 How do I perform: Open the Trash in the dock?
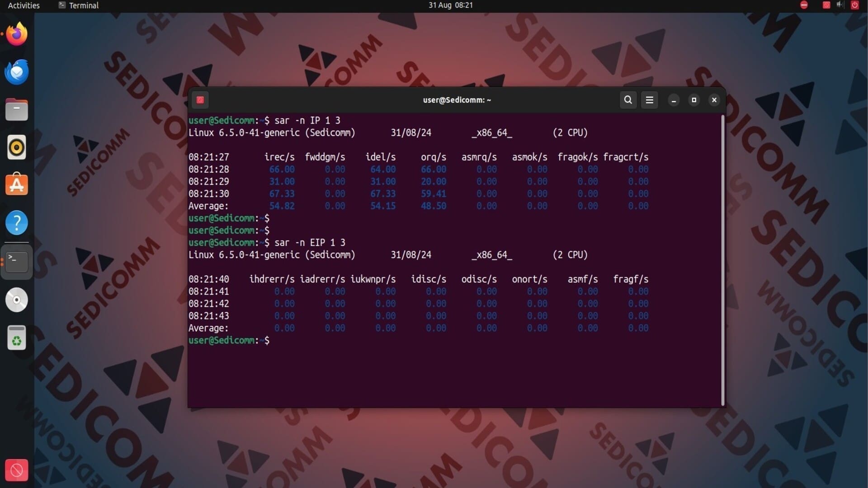[17, 338]
